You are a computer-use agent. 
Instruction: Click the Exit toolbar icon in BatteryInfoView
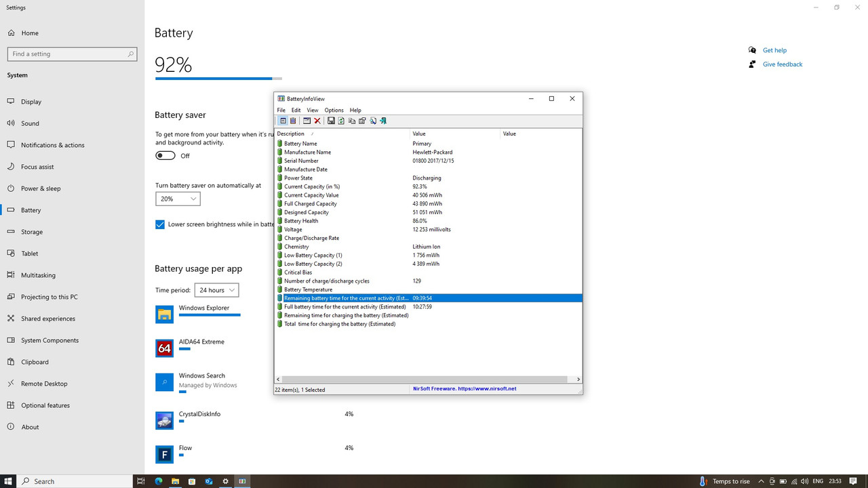click(x=383, y=121)
